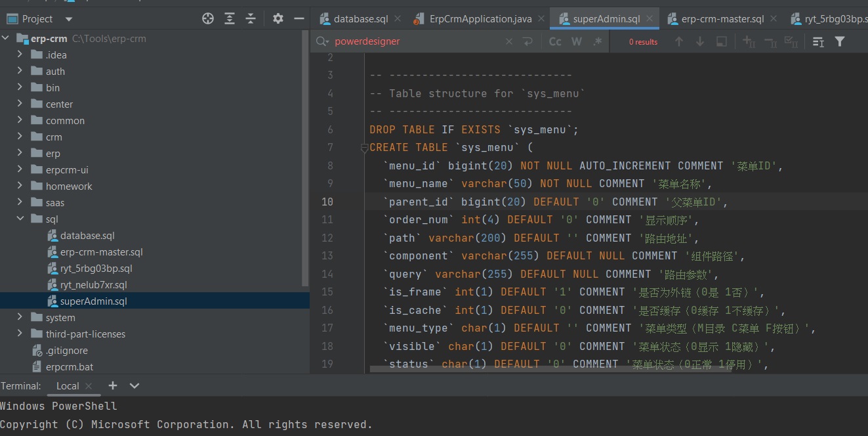Click the Select Opened File crosshair icon
Viewport: 868px width, 436px height.
pyautogui.click(x=208, y=19)
